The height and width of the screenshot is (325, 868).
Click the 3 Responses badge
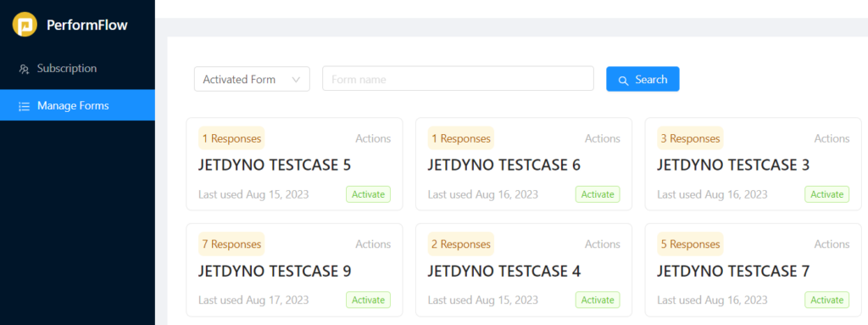[690, 138]
